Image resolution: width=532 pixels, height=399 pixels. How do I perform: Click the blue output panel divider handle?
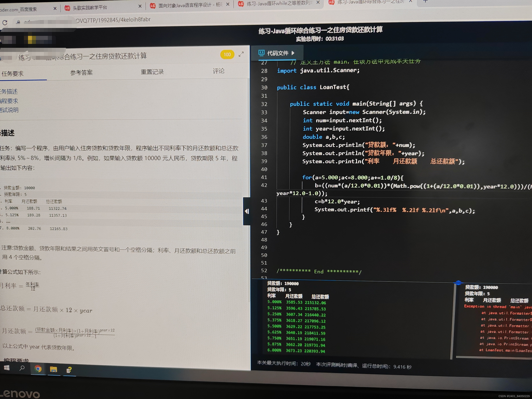[458, 283]
